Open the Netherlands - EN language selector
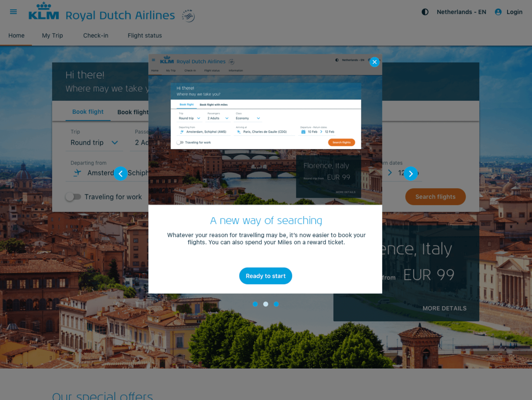This screenshot has width=532, height=400. pyautogui.click(x=461, y=12)
